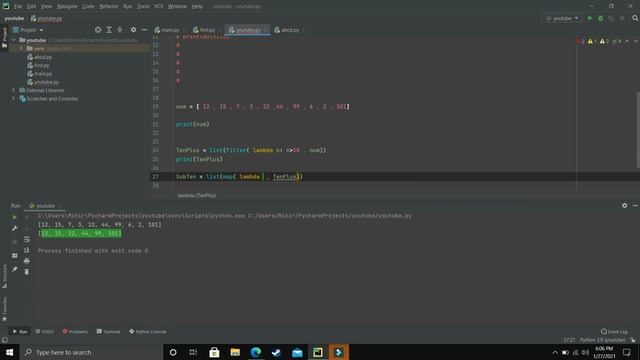The width and height of the screenshot is (640, 360).
Task: Go to next highlighted problem down arrow
Action: click(636, 41)
